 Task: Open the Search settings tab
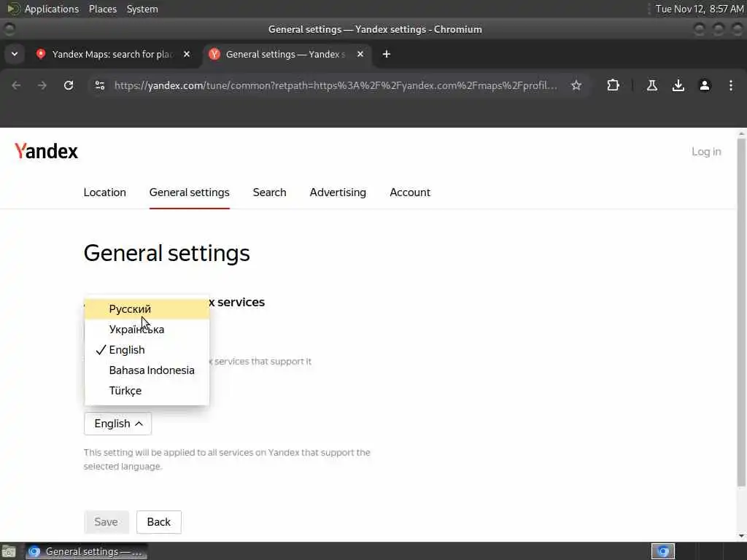pyautogui.click(x=270, y=192)
